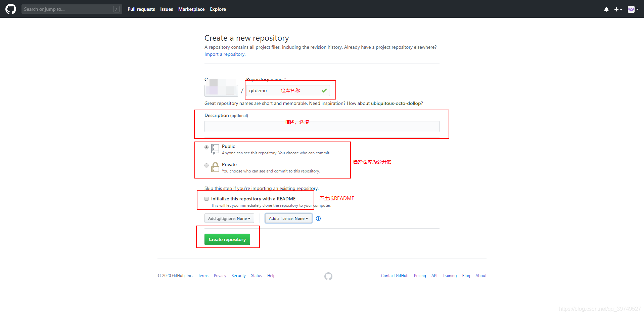Click the Create a new repository heading
This screenshot has height=315, width=644.
click(x=247, y=38)
